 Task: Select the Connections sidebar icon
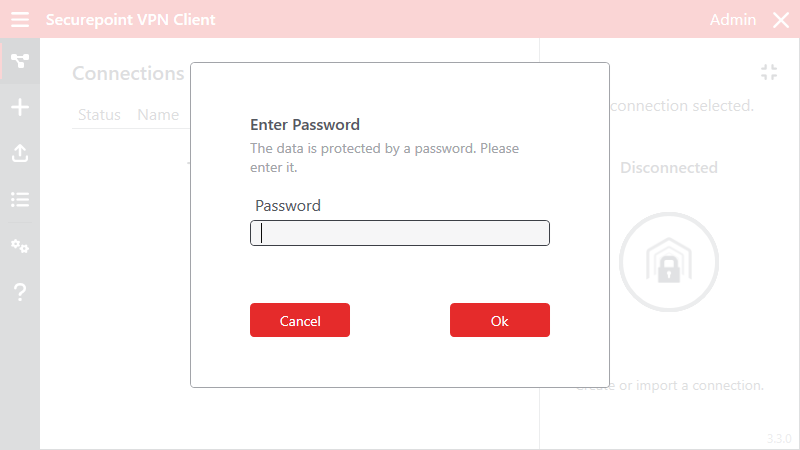(20, 62)
